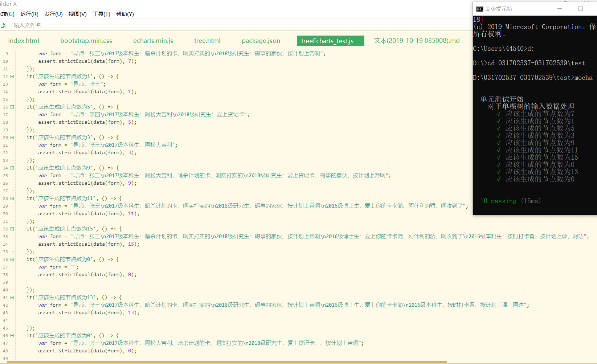
Task: Fold the it() block at line 36
Action: coord(12,259)
